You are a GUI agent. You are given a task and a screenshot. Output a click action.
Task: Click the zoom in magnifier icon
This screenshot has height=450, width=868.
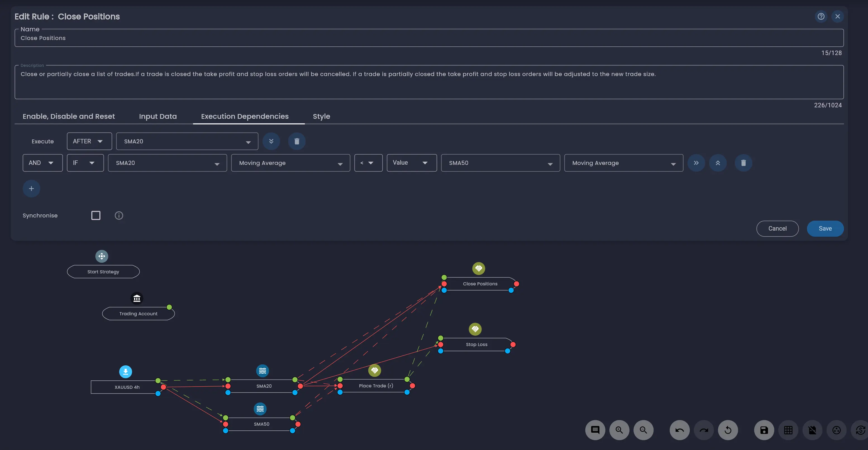click(619, 430)
